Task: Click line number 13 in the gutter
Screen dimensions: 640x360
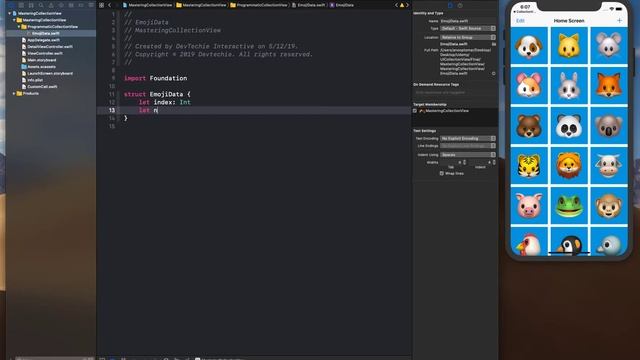Action: click(112, 110)
